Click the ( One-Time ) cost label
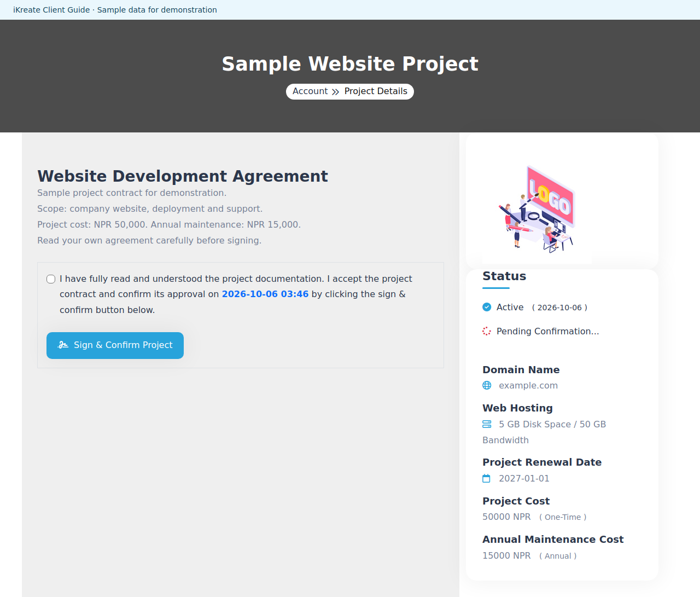The width and height of the screenshot is (700, 597). pos(563,517)
